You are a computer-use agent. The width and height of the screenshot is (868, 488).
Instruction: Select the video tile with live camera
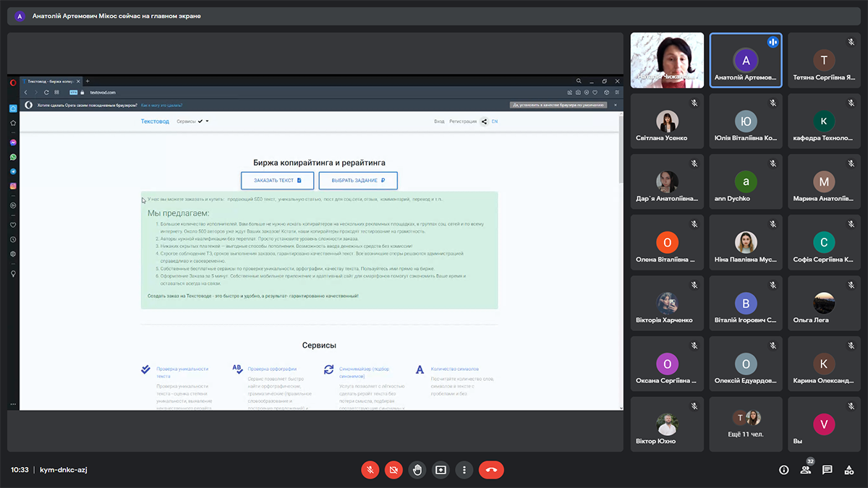point(668,60)
